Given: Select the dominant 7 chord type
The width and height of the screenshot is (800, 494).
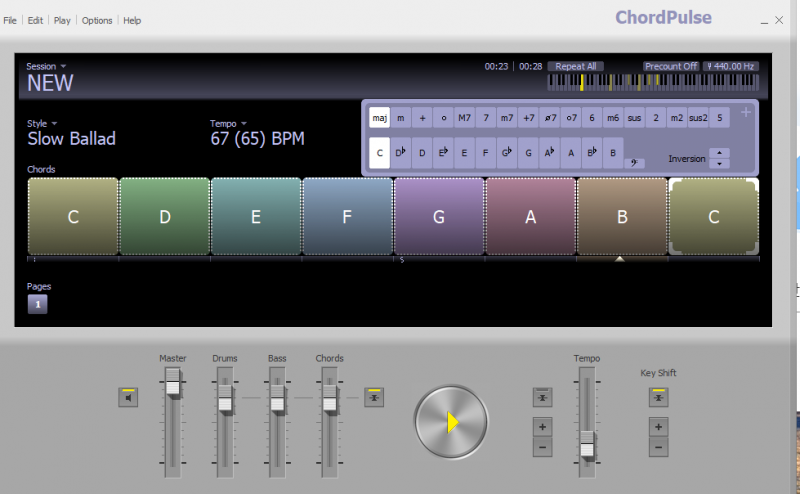Looking at the screenshot, I should pyautogui.click(x=486, y=118).
